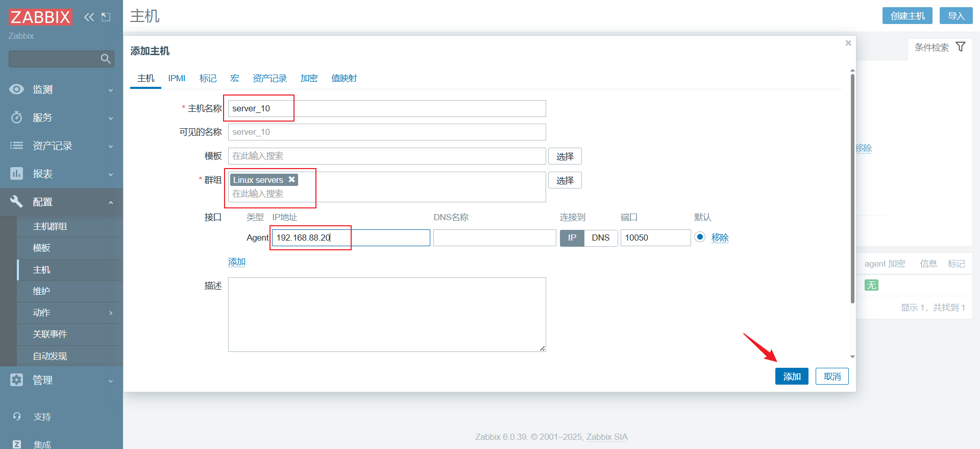Viewport: 980px width, 449px height.
Task: Click the kiosk mode sidebar icon
Action: (106, 17)
